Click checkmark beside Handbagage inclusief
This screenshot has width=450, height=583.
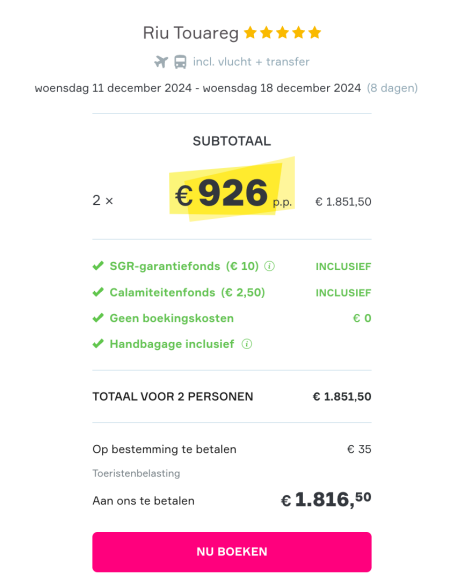click(98, 344)
